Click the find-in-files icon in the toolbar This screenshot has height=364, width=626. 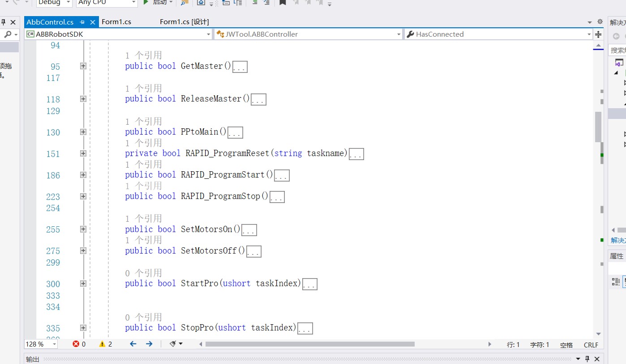pyautogui.click(x=184, y=3)
